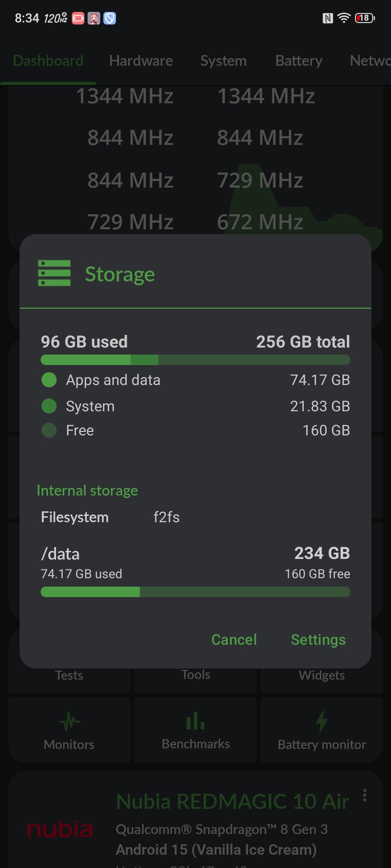391x868 pixels.
Task: Tap the Battery monitor lightning icon
Action: click(322, 721)
